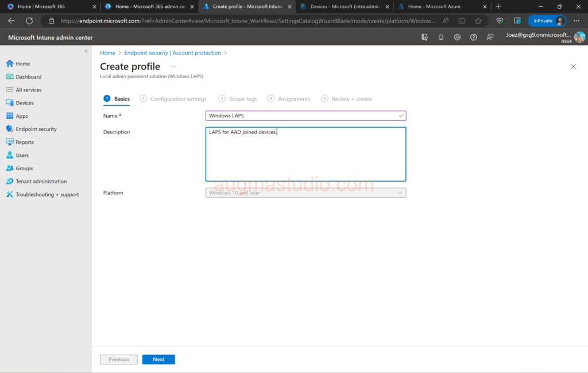Click the Description text area

point(305,154)
